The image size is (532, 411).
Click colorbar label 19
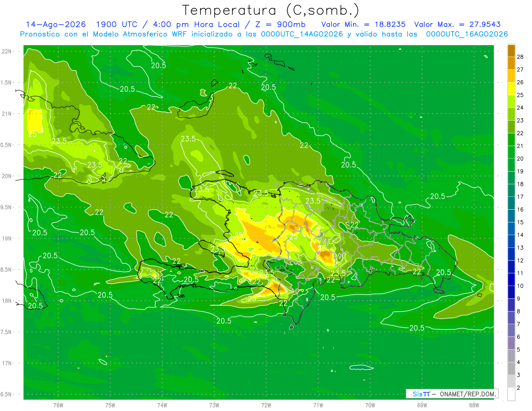point(520,171)
